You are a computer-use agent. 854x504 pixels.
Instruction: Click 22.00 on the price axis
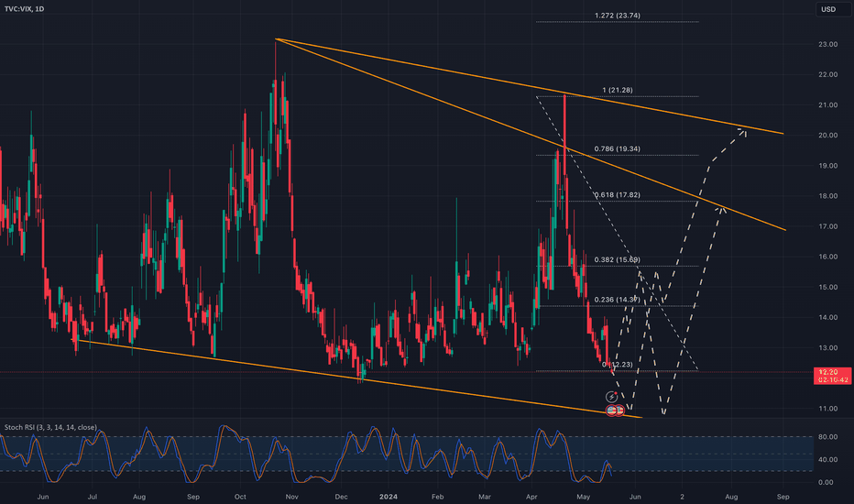pyautogui.click(x=827, y=74)
